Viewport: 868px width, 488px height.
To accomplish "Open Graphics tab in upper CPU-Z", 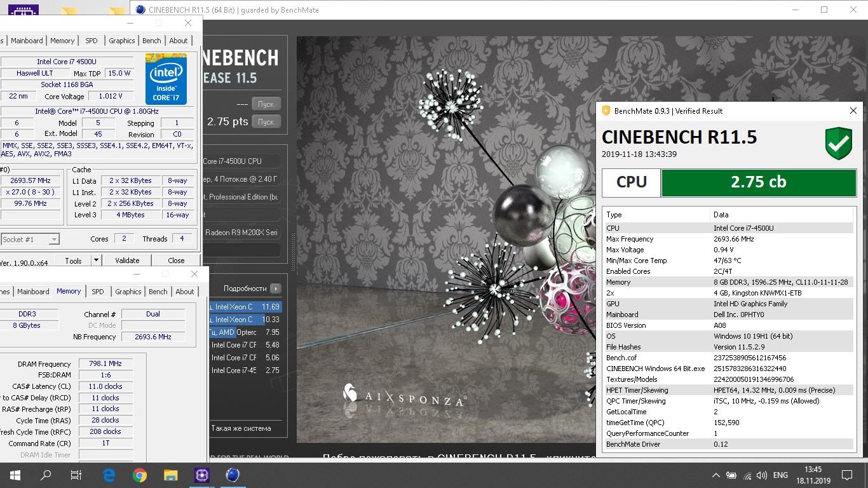I will click(122, 41).
